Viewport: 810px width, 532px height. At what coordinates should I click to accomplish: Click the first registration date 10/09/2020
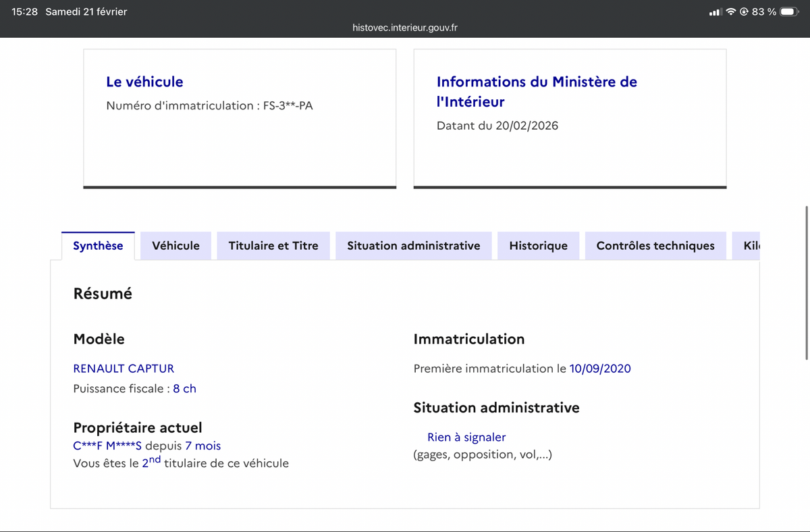(x=600, y=369)
